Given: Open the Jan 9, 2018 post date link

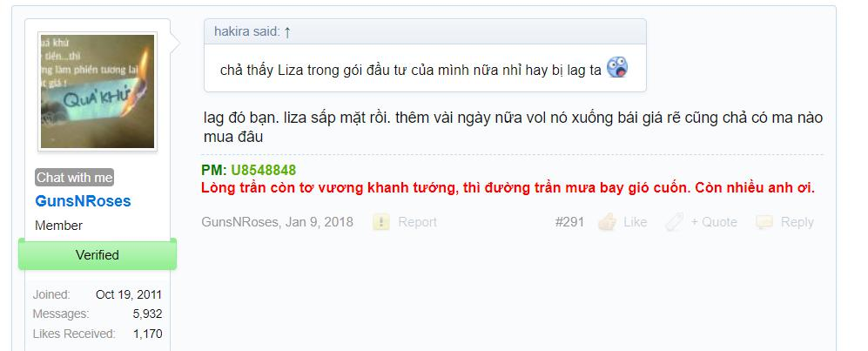Looking at the screenshot, I should 320,222.
